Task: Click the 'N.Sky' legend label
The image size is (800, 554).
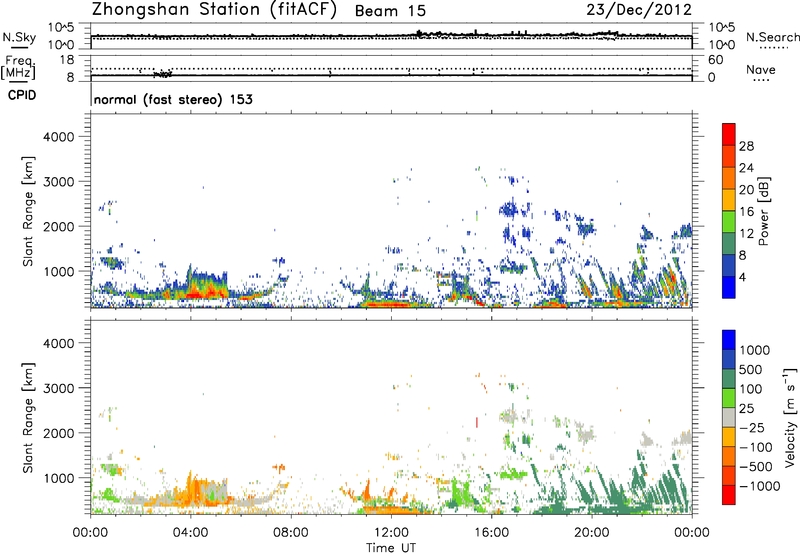Action: click(x=19, y=37)
